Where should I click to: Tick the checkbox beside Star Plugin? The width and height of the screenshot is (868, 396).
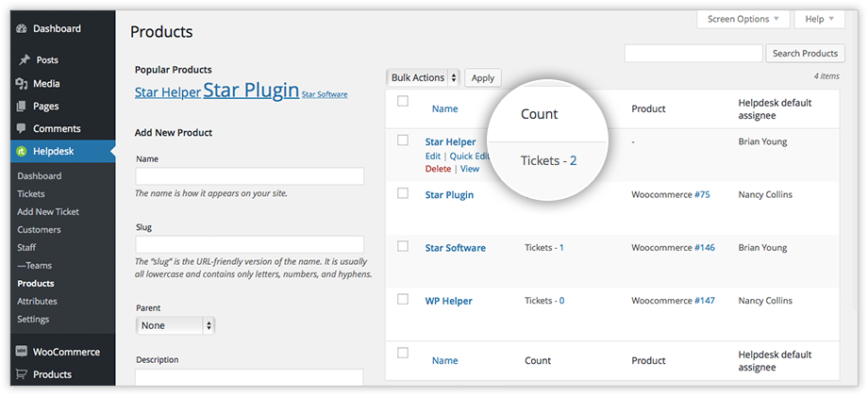click(403, 193)
